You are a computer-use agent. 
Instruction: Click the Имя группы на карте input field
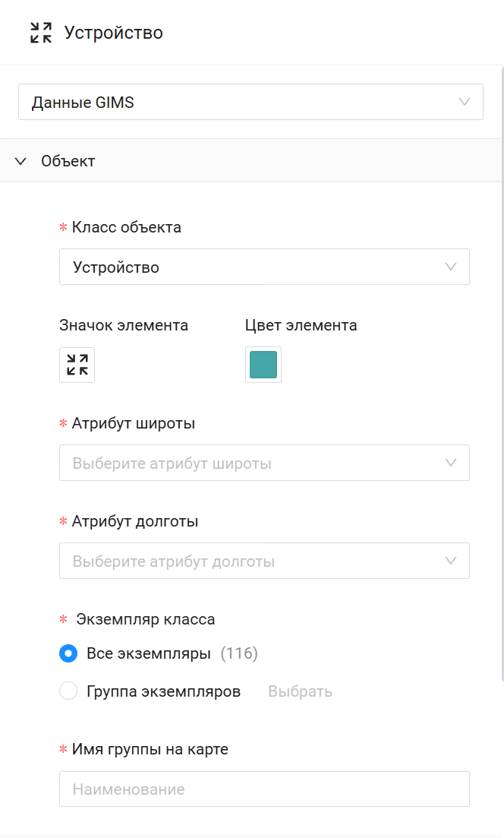[x=264, y=789]
